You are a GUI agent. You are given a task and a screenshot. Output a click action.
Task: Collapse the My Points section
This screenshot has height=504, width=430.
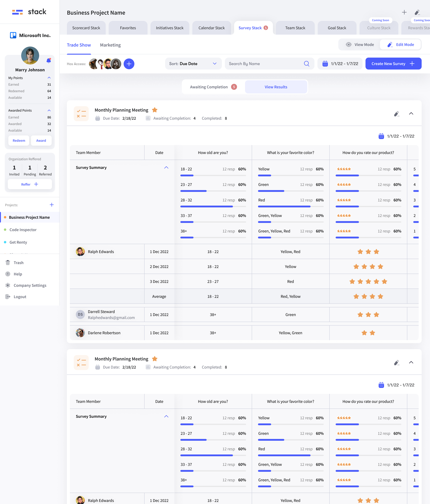click(49, 78)
